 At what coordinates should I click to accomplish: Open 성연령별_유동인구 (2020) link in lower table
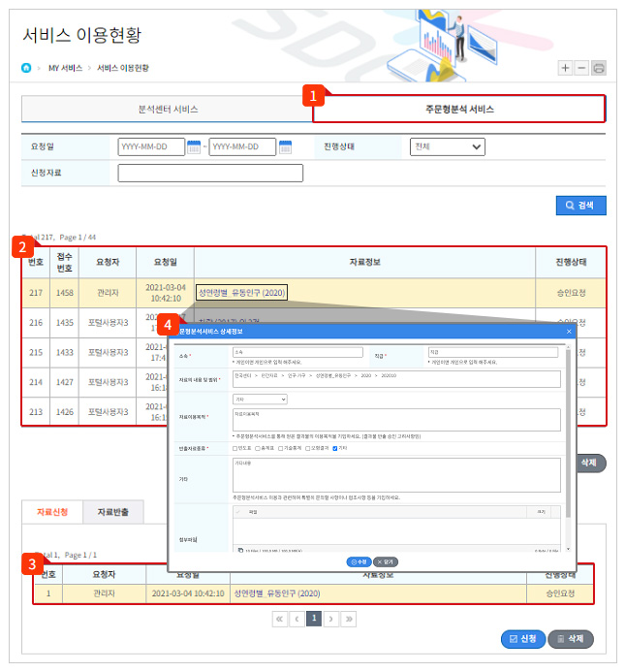[277, 593]
